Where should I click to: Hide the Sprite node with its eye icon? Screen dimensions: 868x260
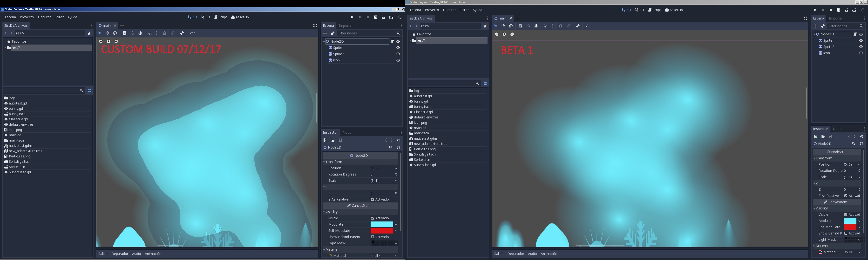[398, 47]
